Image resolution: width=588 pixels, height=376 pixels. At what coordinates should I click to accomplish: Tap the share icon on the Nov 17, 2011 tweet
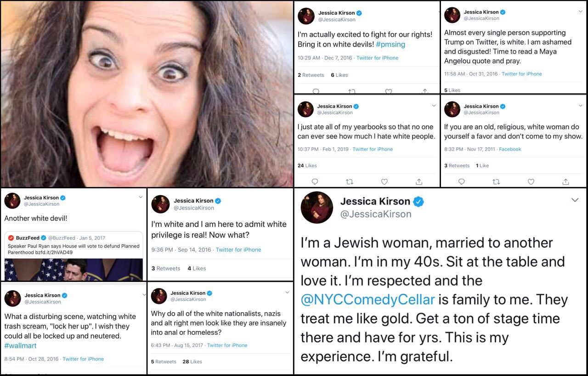pyautogui.click(x=565, y=181)
